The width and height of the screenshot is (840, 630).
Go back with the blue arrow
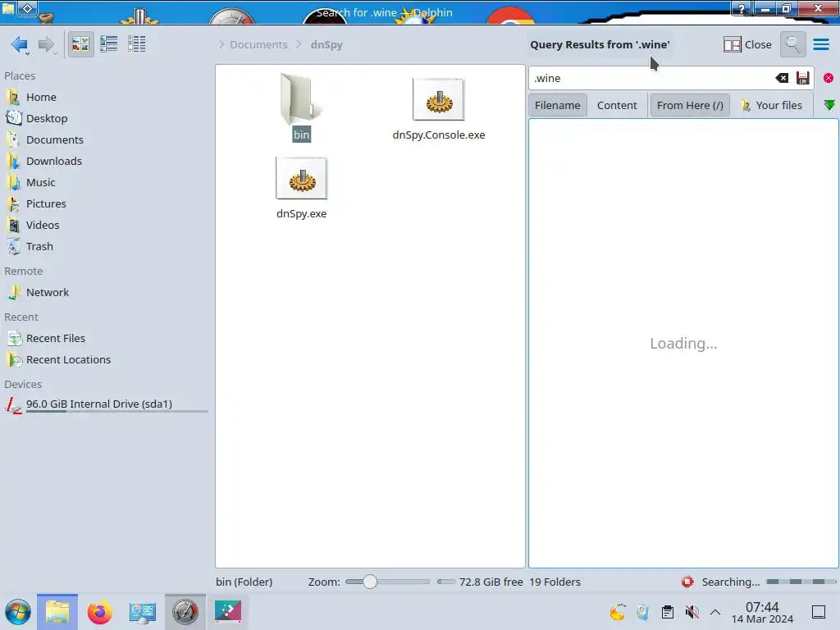tap(20, 44)
